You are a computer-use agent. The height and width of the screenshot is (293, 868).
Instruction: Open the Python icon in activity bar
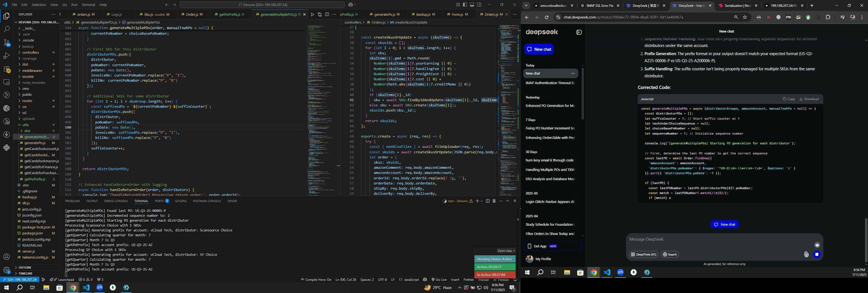(x=7, y=148)
